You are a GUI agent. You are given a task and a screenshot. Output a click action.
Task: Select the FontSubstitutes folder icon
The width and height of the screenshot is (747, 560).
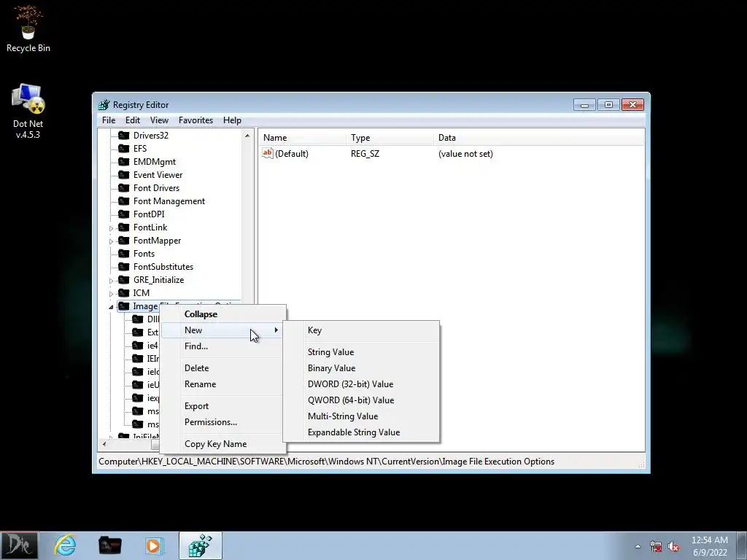124,267
